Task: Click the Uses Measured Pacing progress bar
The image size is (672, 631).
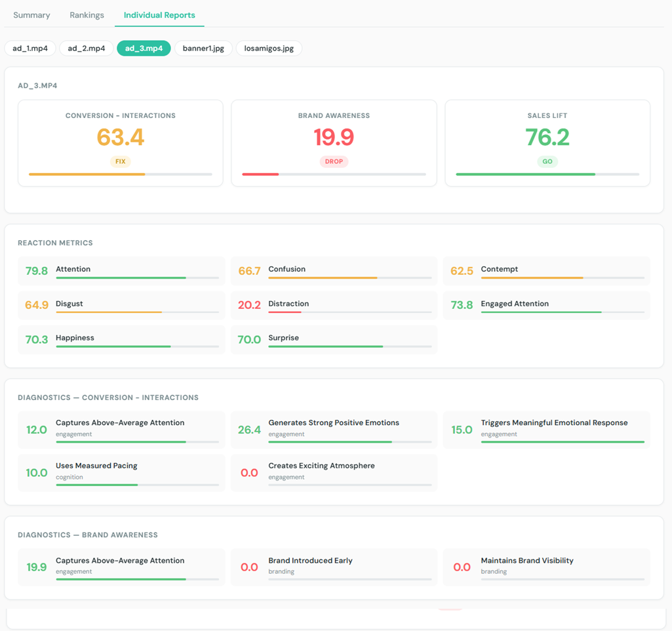Action: click(x=137, y=485)
